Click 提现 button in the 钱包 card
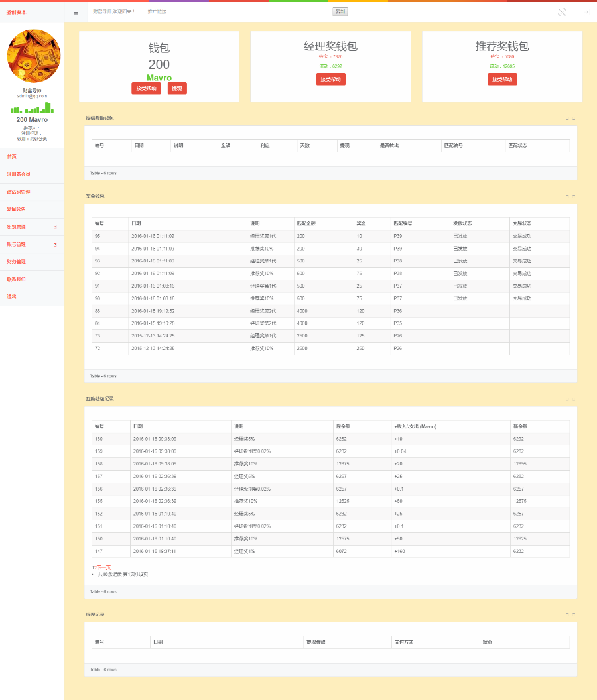Viewport: 597px width, 700px height. [177, 88]
